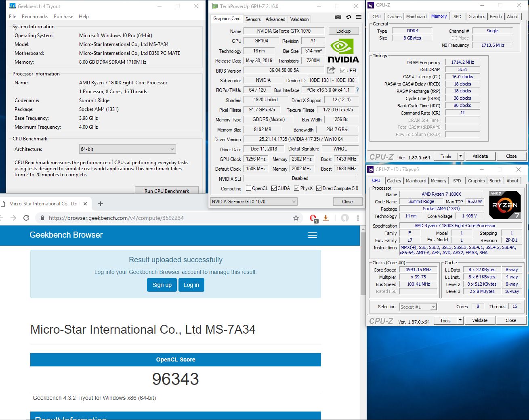Click the site padlock icon in address bar
Image resolution: width=529 pixels, height=420 pixels.
(42, 218)
